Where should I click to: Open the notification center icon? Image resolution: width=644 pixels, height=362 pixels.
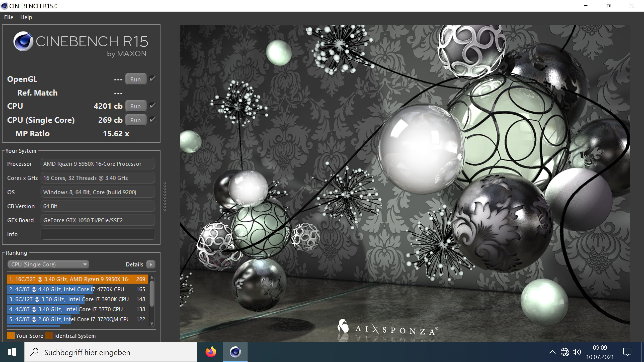click(627, 352)
